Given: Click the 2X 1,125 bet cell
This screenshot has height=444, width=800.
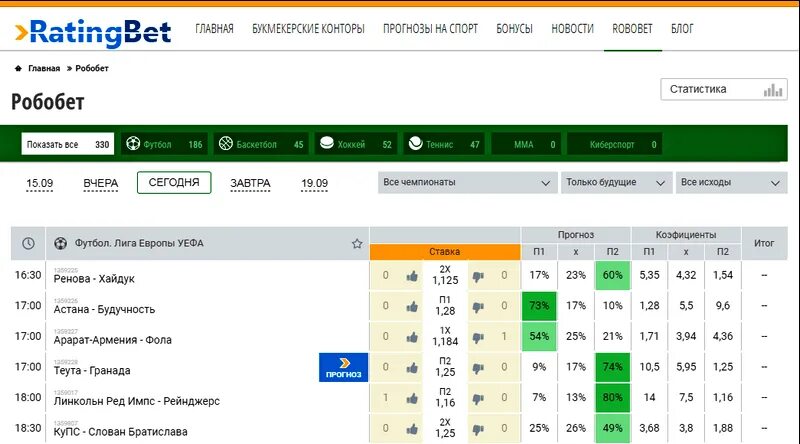Looking at the screenshot, I should click(445, 275).
